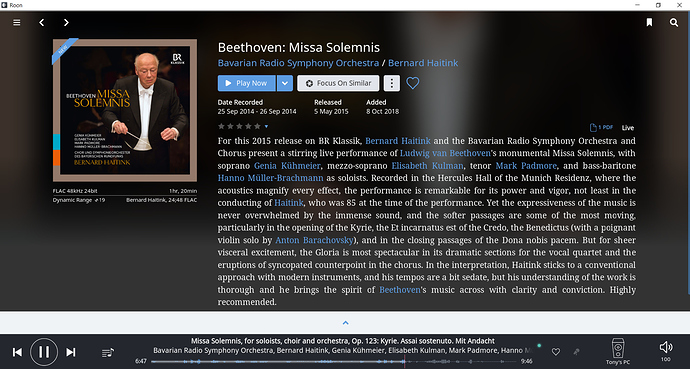Click the Missa Solemnis album cover

tap(125, 110)
